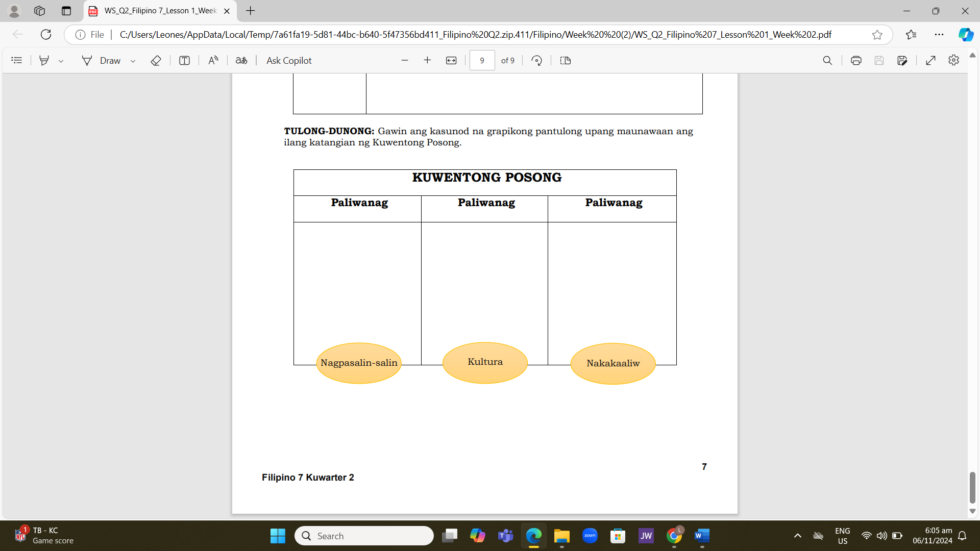Viewport: 980px width, 551px height.
Task: Open Edge Settings and more menu
Action: coord(939,34)
